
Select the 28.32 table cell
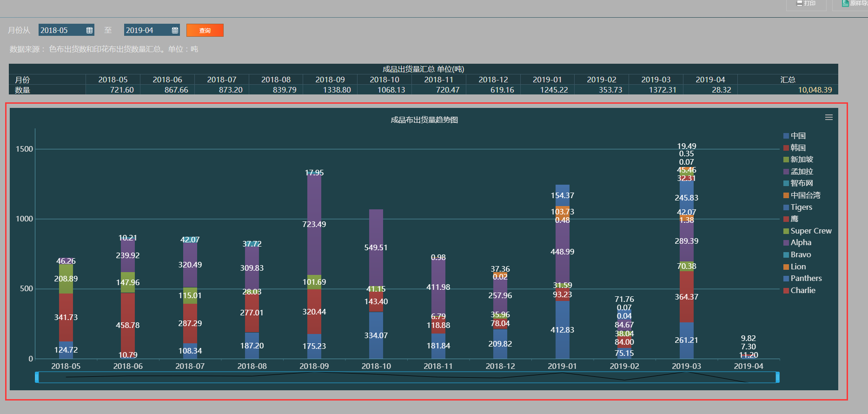coord(710,90)
